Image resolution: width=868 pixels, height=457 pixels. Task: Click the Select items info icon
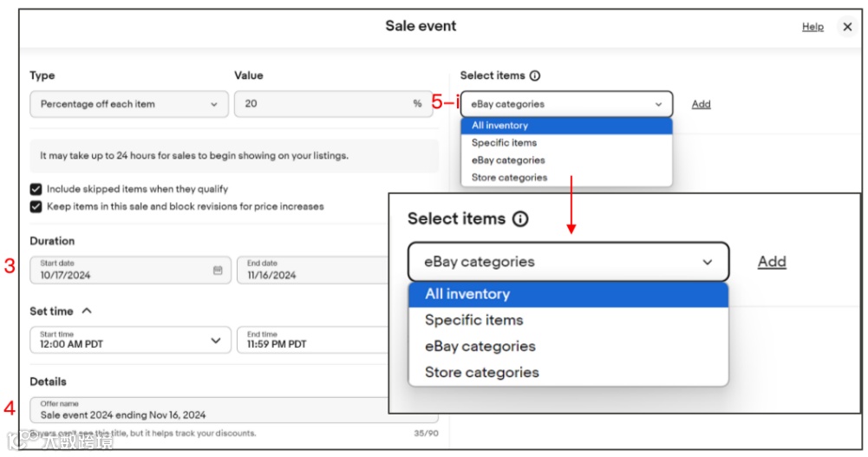tap(535, 75)
